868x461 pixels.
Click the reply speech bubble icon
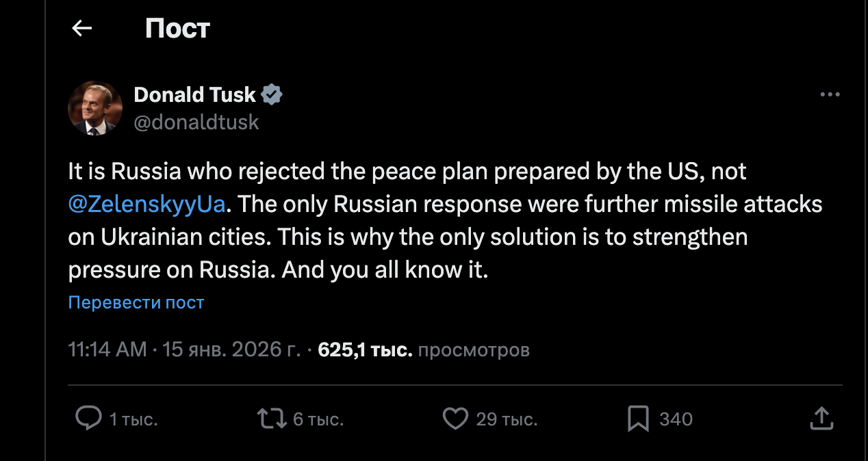88,419
